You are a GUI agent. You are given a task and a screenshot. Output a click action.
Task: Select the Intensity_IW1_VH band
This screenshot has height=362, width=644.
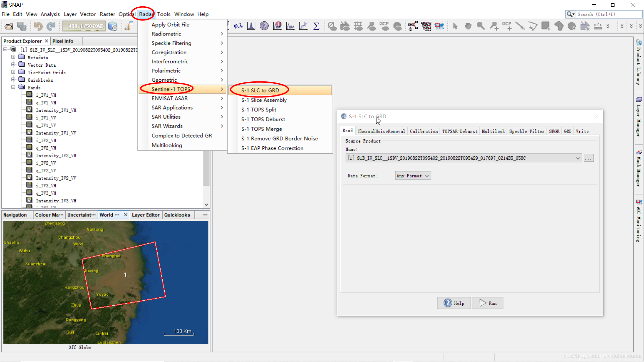(56, 110)
